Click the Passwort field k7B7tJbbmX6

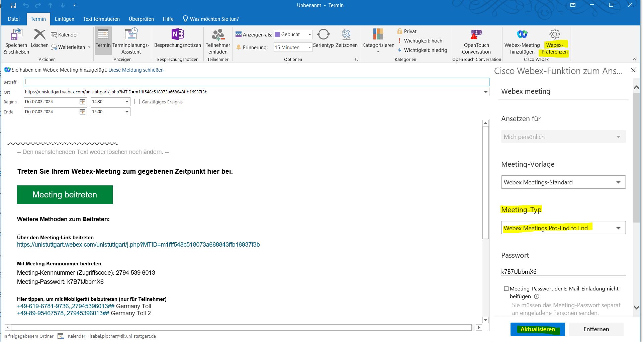click(x=563, y=272)
